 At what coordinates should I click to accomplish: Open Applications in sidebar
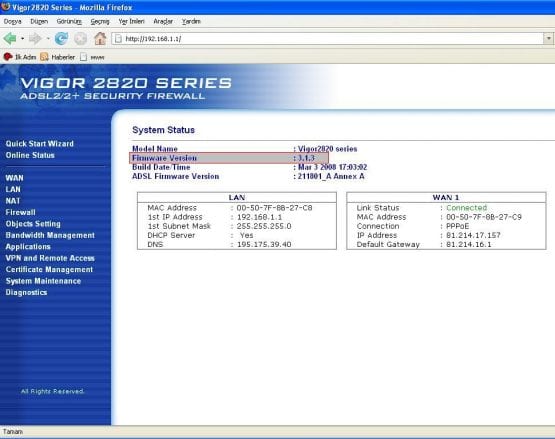click(x=28, y=247)
